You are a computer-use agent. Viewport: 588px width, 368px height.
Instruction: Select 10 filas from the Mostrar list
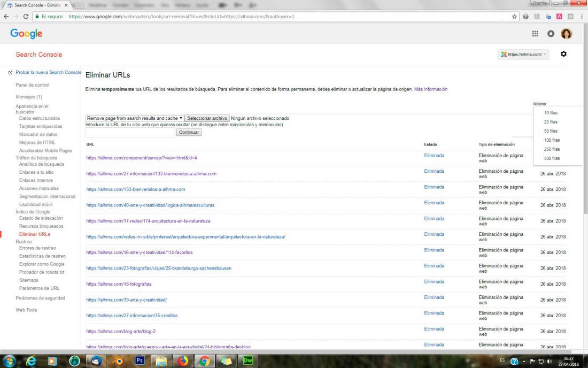tap(551, 112)
